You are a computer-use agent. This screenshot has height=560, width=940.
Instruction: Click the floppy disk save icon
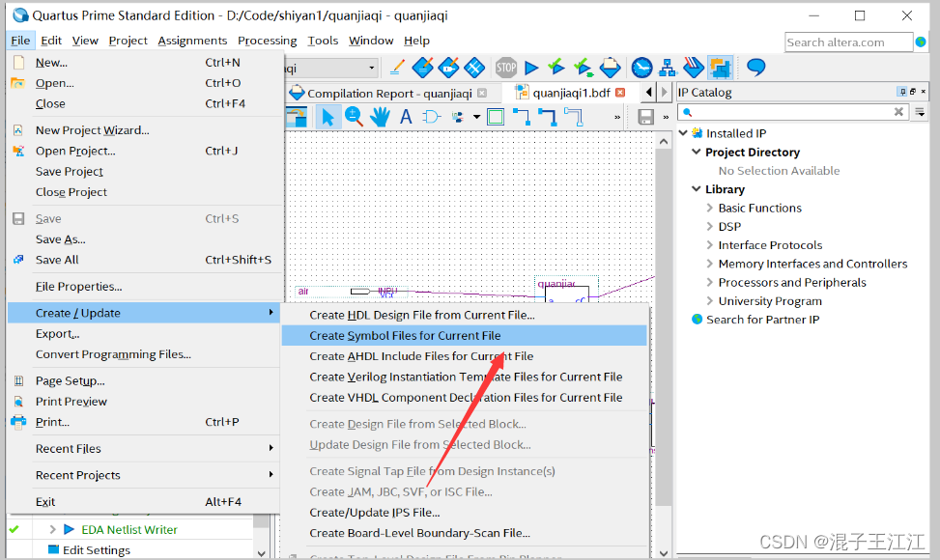pyautogui.click(x=645, y=117)
